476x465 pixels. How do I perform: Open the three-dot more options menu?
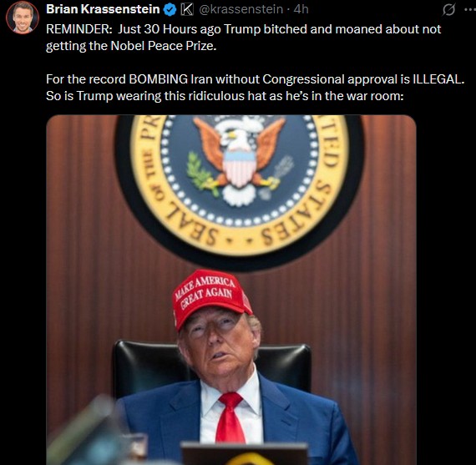tap(470, 10)
